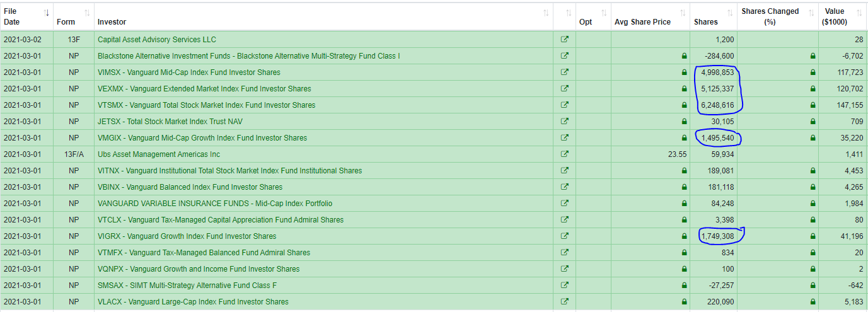Image resolution: width=868 pixels, height=312 pixels.
Task: Sort table by File Date column
Action: (x=47, y=13)
